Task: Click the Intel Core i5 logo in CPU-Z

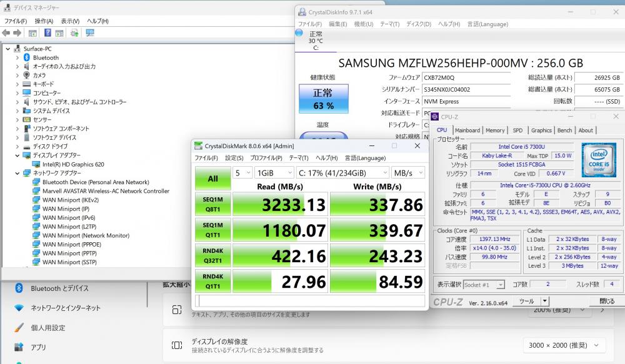Action: [x=599, y=160]
